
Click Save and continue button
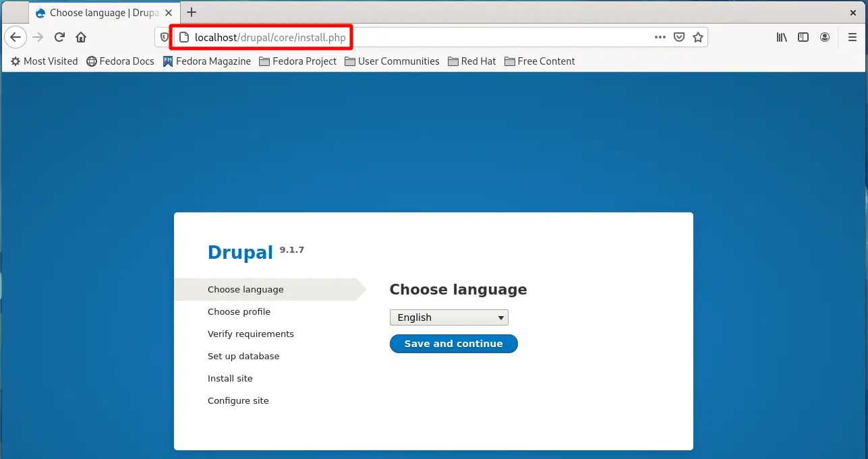454,344
